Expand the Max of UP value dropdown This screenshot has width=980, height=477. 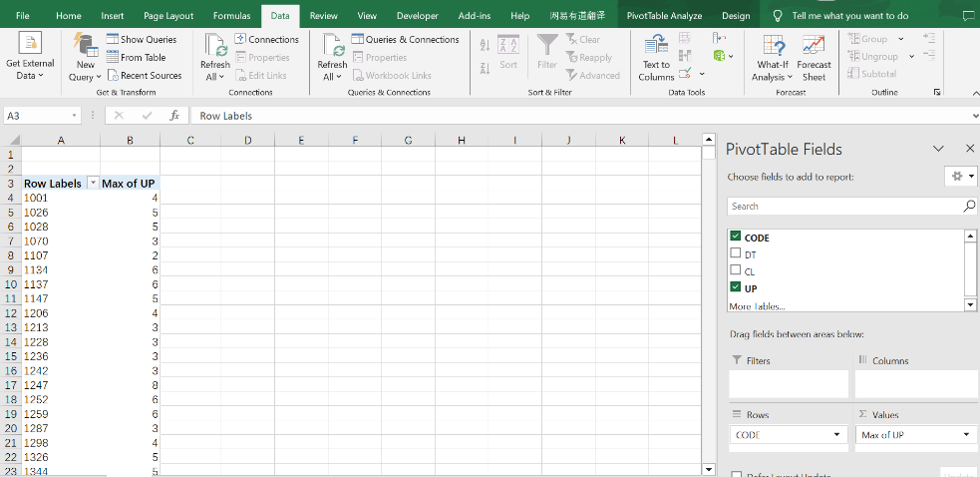coord(966,435)
